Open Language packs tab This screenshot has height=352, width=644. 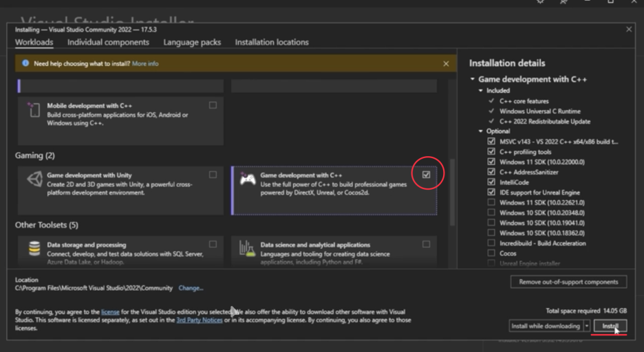(x=192, y=42)
